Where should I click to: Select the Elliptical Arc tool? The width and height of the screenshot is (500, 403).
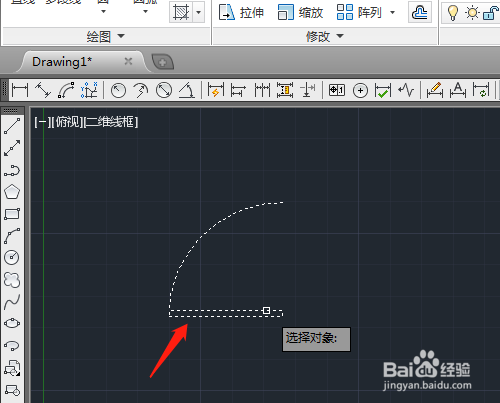coord(12,345)
